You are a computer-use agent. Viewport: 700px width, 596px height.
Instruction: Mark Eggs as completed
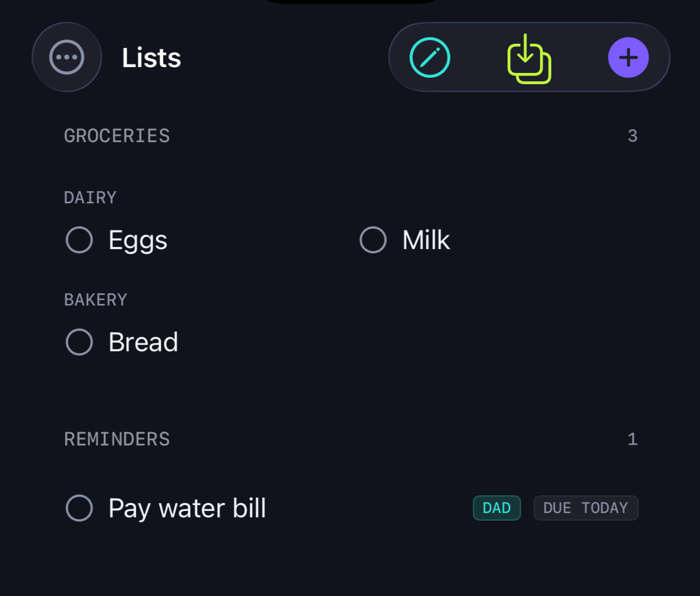coord(79,239)
